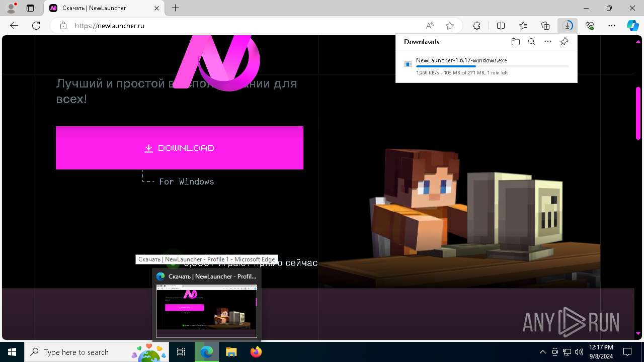The image size is (644, 362).
Task: Open more options in Downloads panel
Action: coord(548,42)
